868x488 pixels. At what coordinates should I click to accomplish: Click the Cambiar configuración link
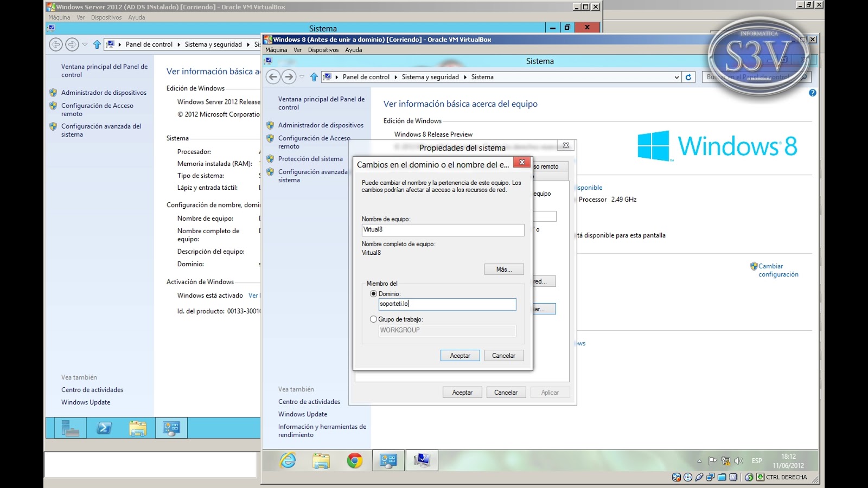(778, 270)
